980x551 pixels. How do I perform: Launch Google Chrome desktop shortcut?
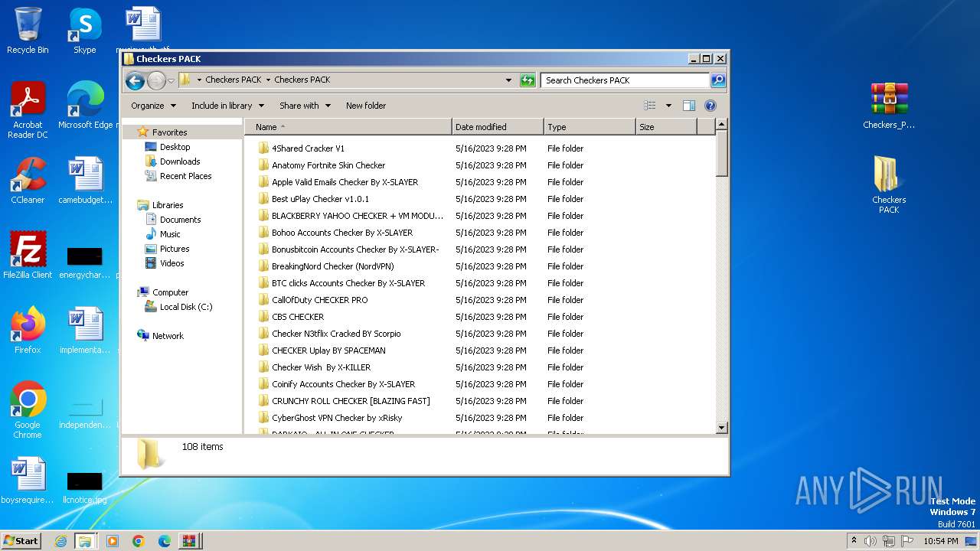pyautogui.click(x=28, y=410)
